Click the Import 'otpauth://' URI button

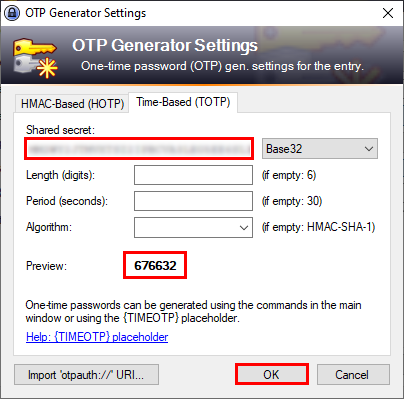tap(86, 375)
